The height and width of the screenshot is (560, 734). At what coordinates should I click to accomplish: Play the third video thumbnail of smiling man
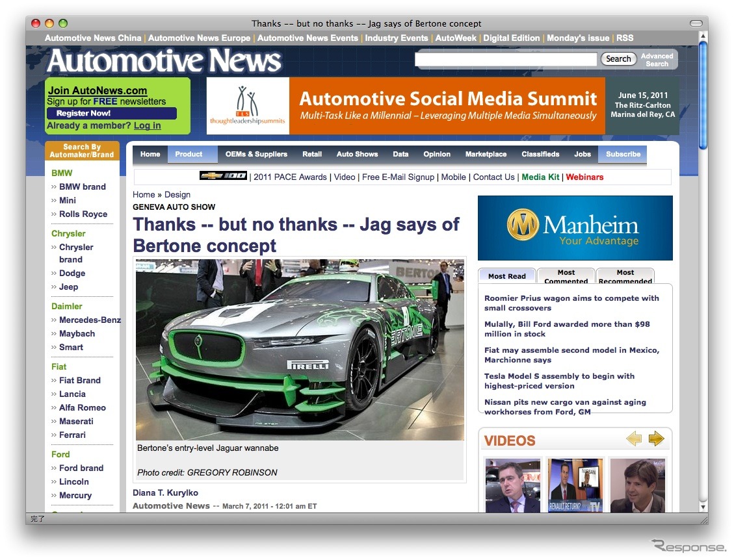pos(638,485)
